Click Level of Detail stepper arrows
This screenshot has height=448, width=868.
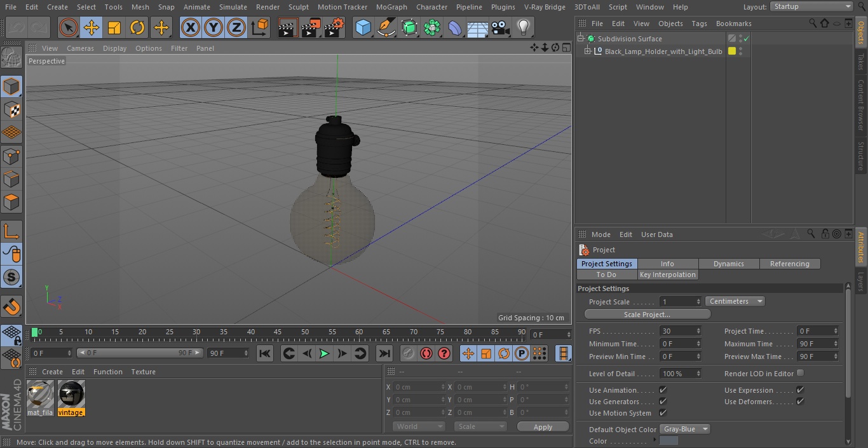(x=698, y=374)
